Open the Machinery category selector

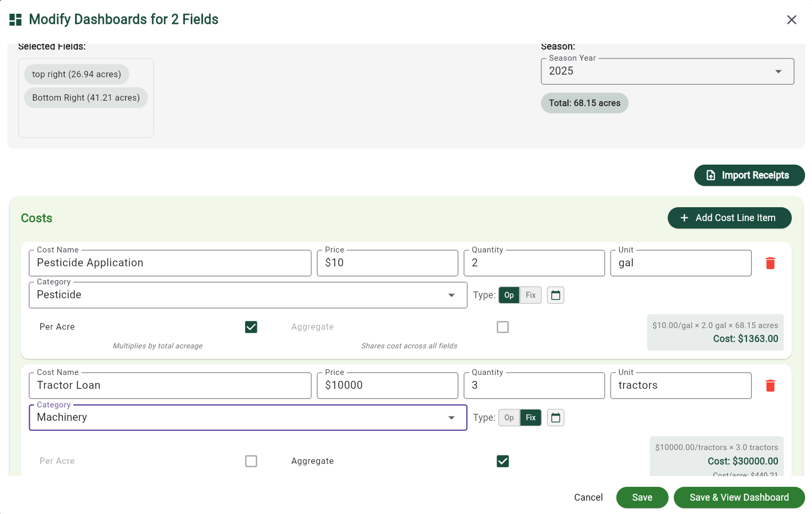451,417
